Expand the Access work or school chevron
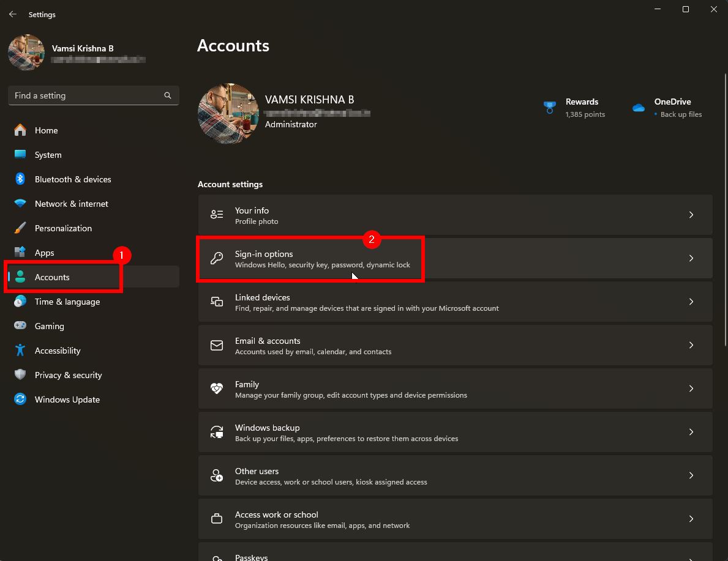This screenshot has height=561, width=728. (x=691, y=519)
